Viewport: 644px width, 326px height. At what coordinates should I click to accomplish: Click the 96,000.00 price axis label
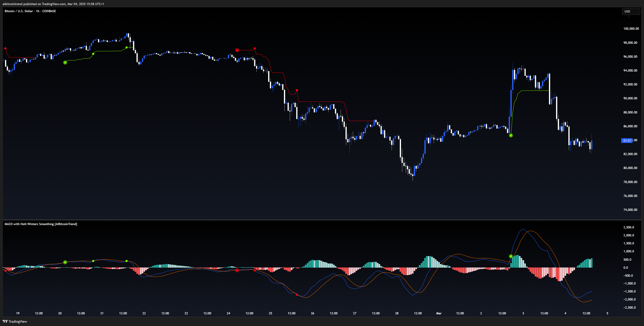point(630,57)
